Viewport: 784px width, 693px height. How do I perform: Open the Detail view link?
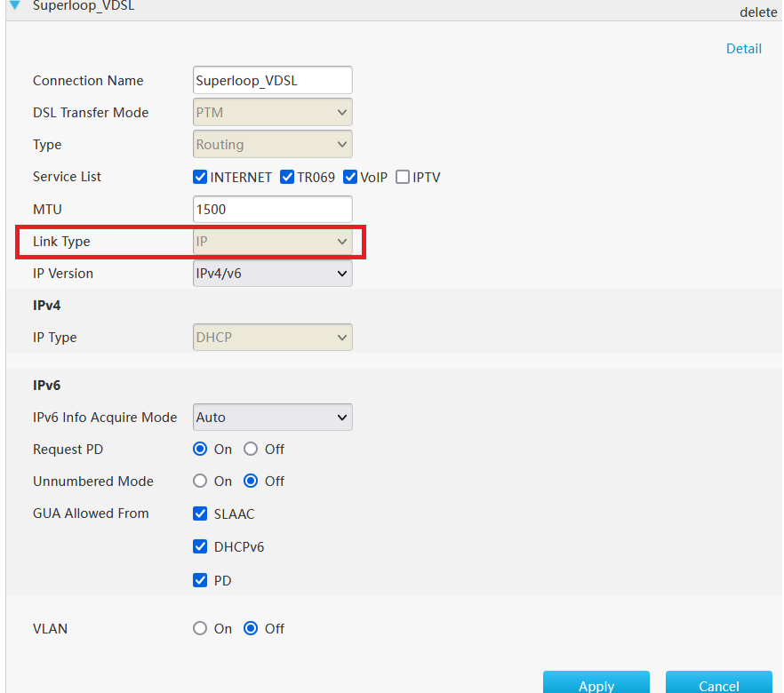744,49
